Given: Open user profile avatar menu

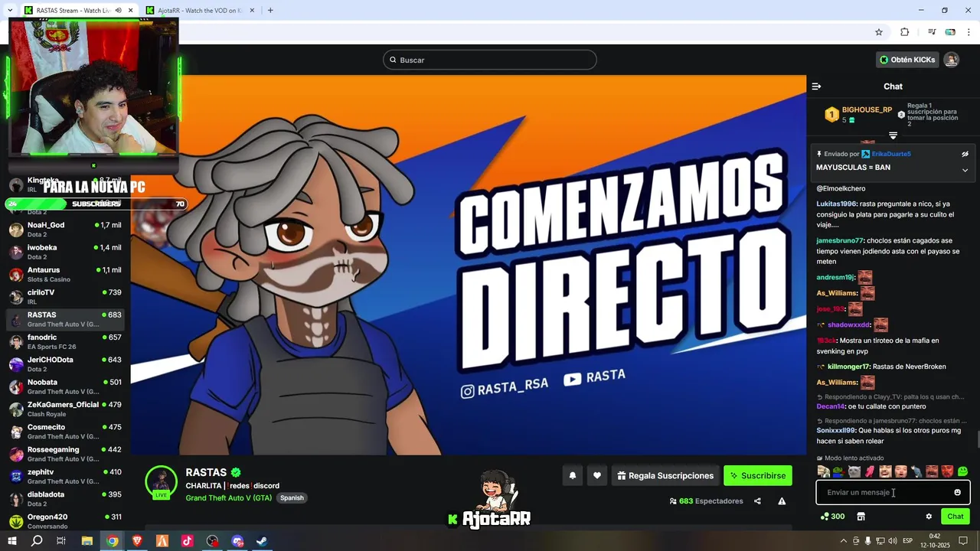Looking at the screenshot, I should click(x=951, y=60).
